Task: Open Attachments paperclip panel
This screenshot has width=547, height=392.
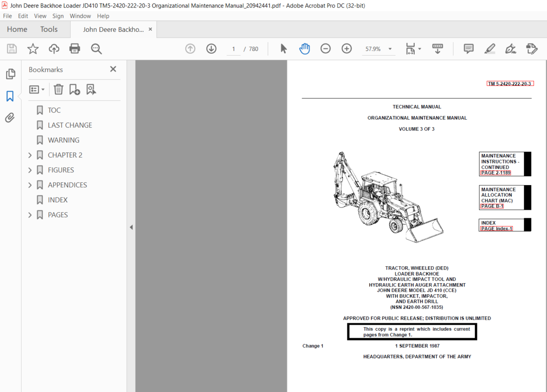Action: point(10,118)
